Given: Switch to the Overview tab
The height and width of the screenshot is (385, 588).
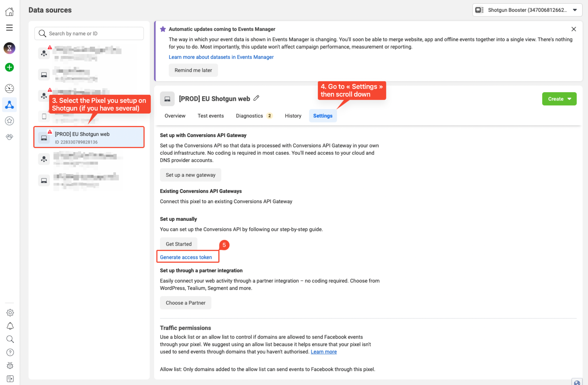Looking at the screenshot, I should 175,116.
